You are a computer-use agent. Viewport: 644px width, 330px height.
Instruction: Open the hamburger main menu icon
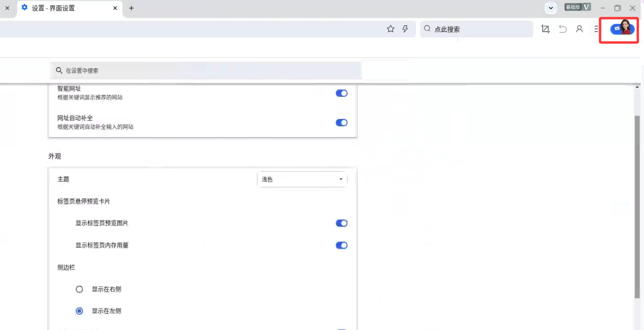(x=596, y=29)
